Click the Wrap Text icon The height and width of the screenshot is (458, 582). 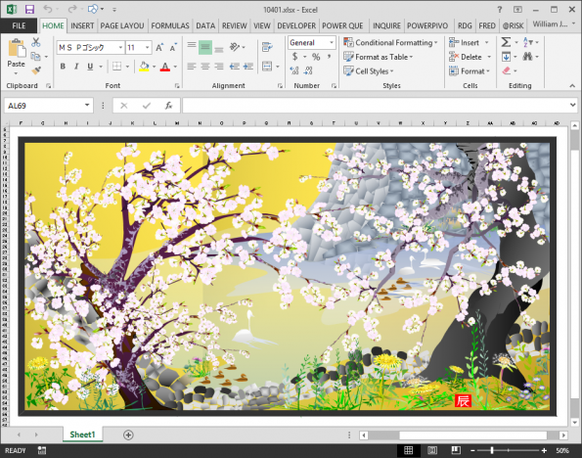(x=267, y=47)
